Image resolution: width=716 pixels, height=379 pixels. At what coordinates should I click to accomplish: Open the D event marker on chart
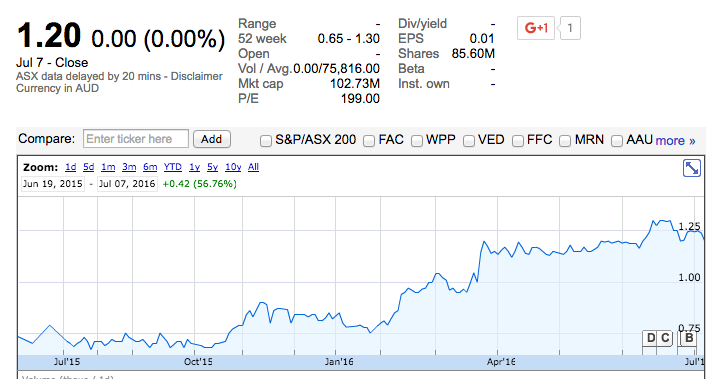click(651, 338)
